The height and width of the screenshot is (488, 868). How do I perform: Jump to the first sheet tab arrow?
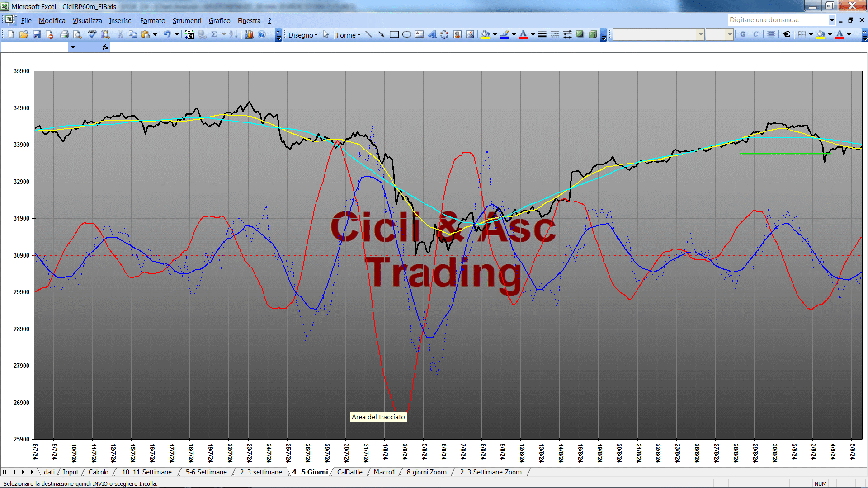5,472
